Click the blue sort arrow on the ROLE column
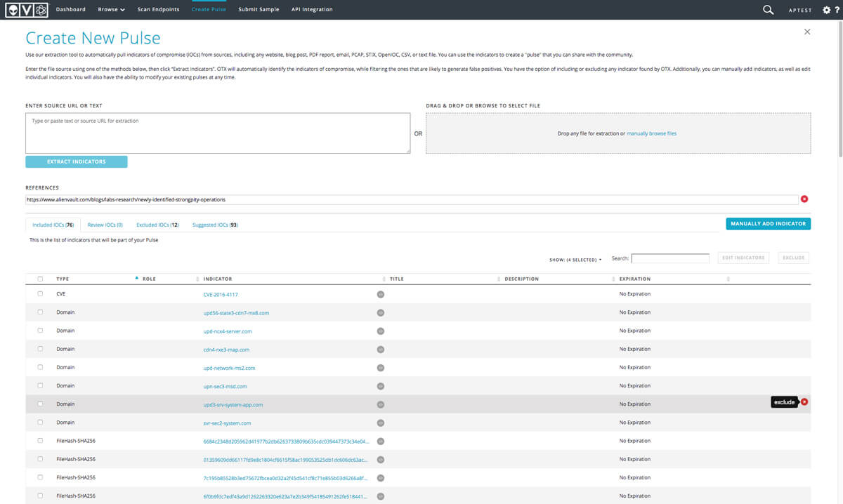The height and width of the screenshot is (504, 843). click(x=136, y=278)
